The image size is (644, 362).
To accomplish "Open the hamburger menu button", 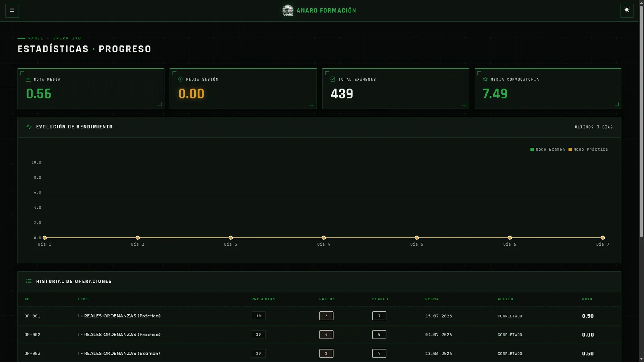I will (x=12, y=10).
